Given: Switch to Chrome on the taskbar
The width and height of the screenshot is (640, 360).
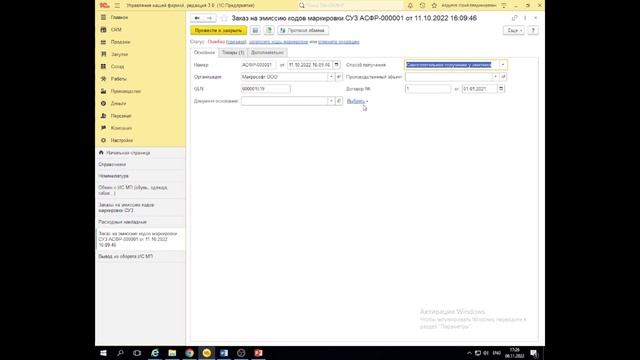Looking at the screenshot, I should click(189, 353).
